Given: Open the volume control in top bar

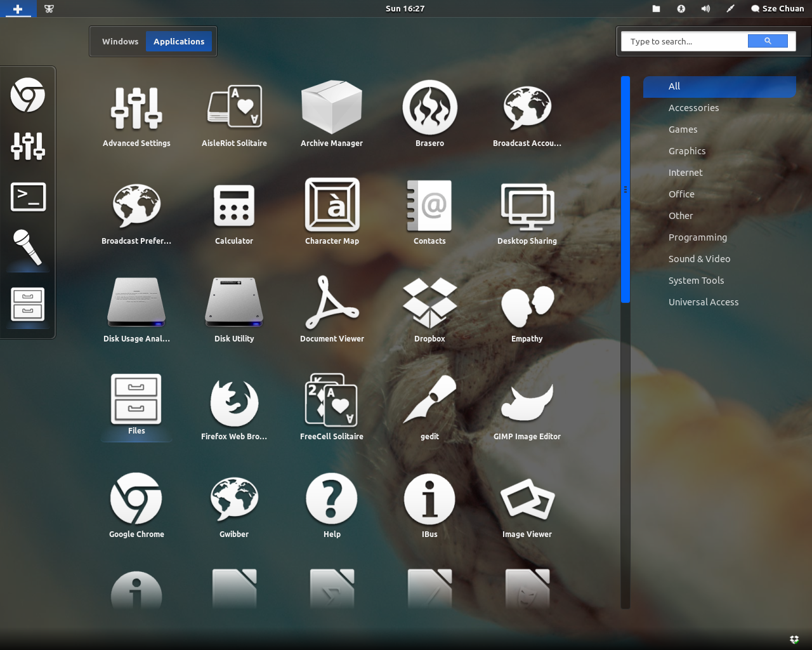Looking at the screenshot, I should point(705,9).
